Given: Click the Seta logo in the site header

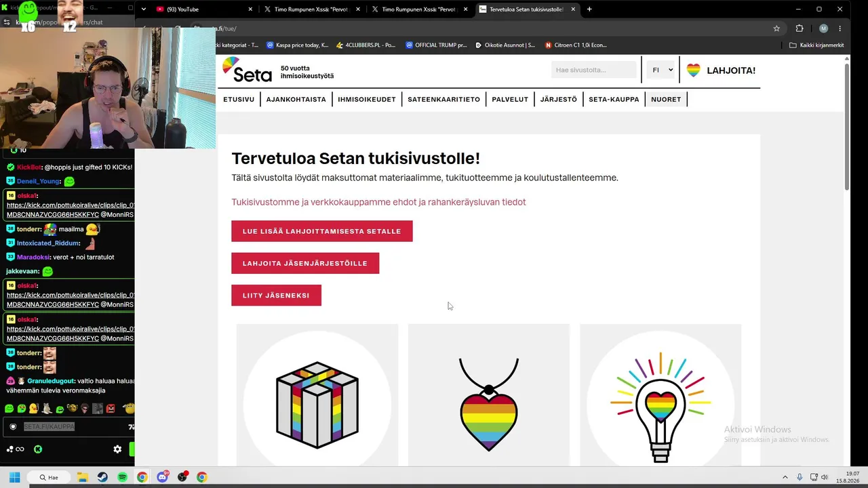Looking at the screenshot, I should coord(247,70).
